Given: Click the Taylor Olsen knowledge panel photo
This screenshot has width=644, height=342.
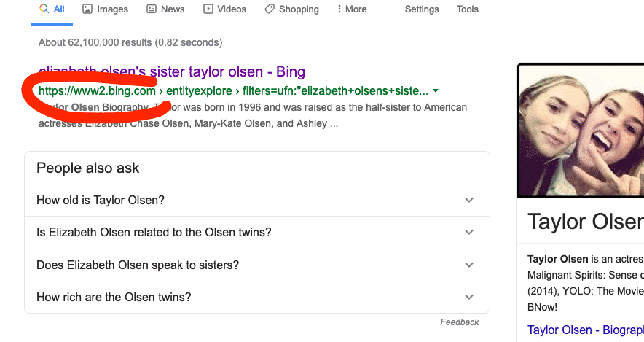Looking at the screenshot, I should (581, 131).
